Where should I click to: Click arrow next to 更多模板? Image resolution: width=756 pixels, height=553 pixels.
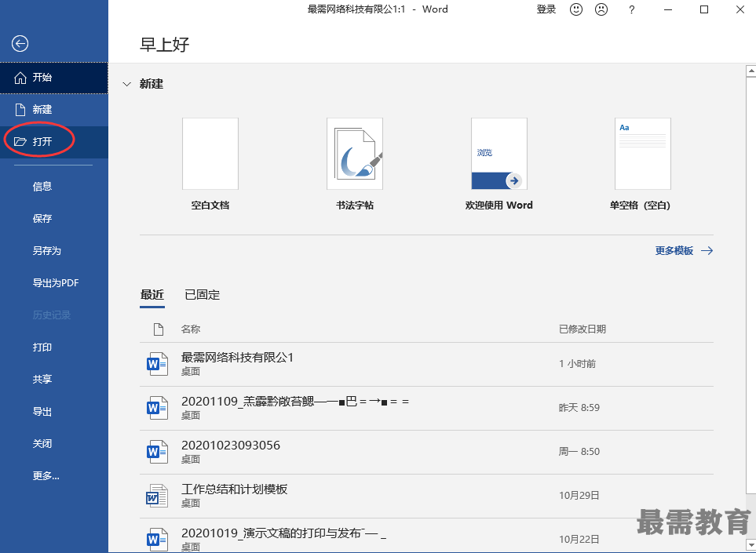[707, 250]
